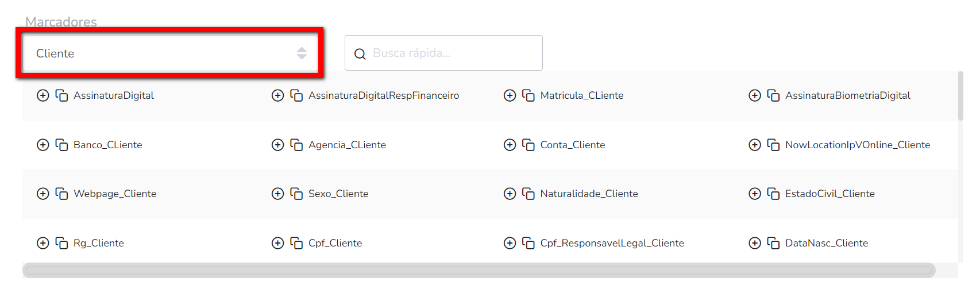The height and width of the screenshot is (293, 980).
Task: Click the copy icon beside Banco_CLiente
Action: coord(61,145)
